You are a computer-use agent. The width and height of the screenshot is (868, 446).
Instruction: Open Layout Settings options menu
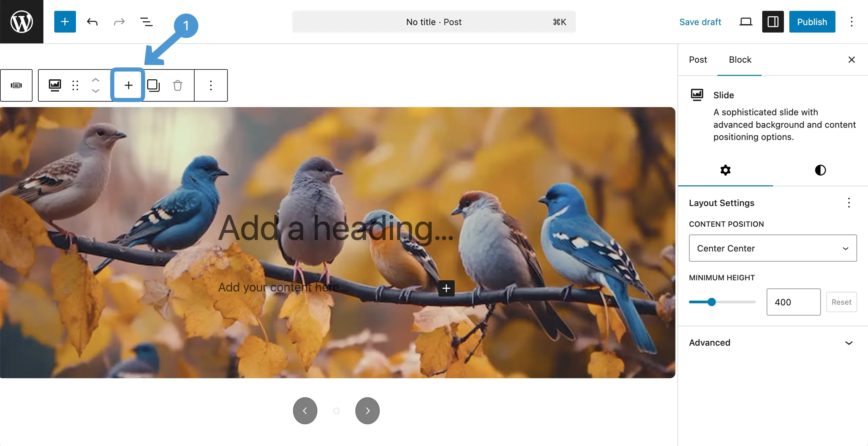coord(849,203)
